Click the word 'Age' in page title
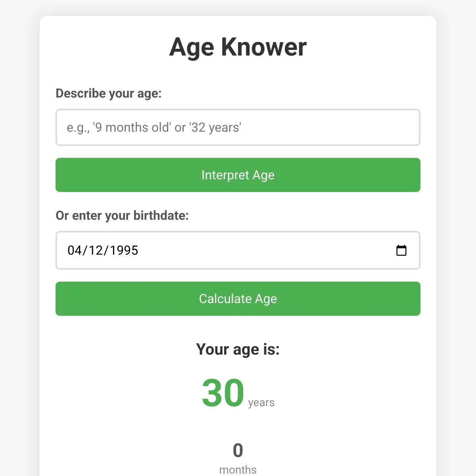The width and height of the screenshot is (476, 476). [192, 48]
